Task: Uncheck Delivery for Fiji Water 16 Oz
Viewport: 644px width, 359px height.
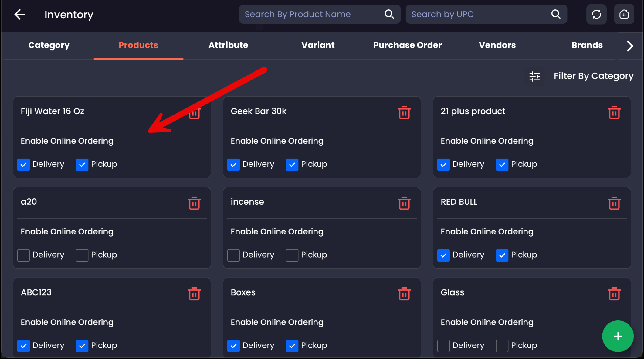Action: point(23,165)
